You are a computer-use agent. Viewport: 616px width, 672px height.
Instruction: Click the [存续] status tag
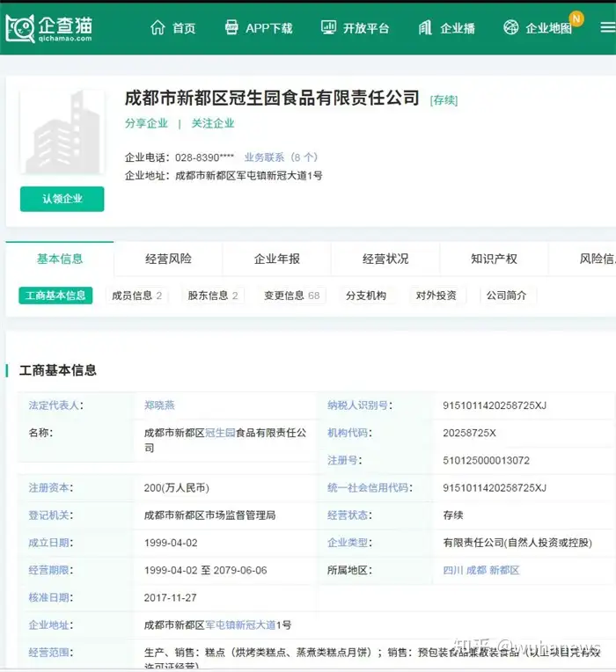pyautogui.click(x=444, y=100)
